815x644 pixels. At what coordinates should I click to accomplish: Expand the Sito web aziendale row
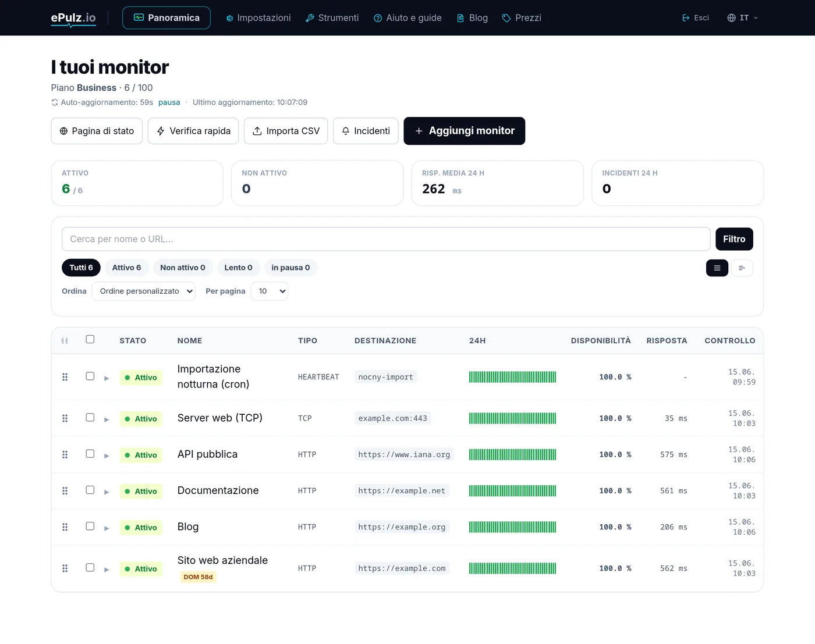pyautogui.click(x=107, y=570)
